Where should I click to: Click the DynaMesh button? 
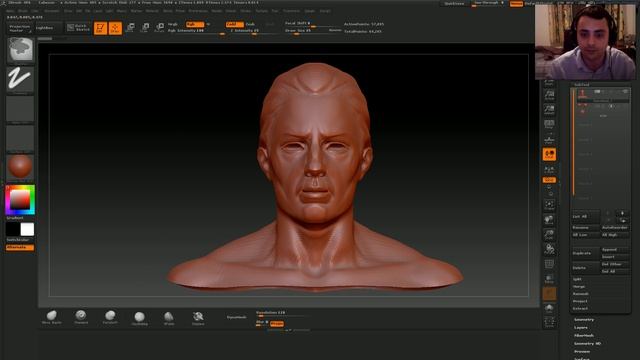tap(237, 317)
